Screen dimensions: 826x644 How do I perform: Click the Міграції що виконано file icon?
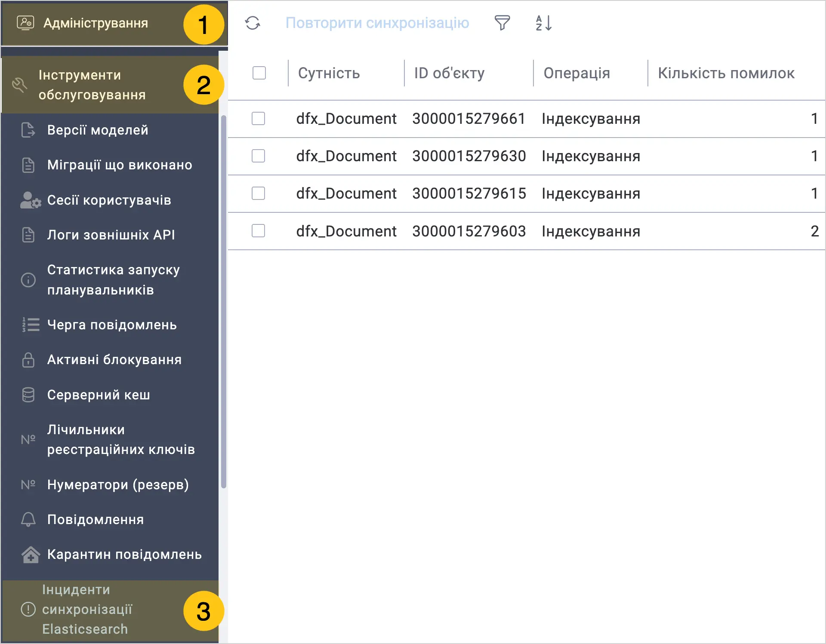click(x=28, y=165)
